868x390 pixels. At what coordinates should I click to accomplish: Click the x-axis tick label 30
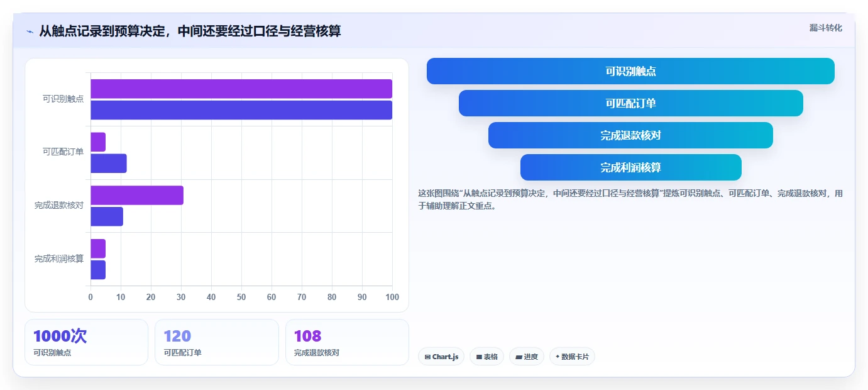click(x=181, y=297)
